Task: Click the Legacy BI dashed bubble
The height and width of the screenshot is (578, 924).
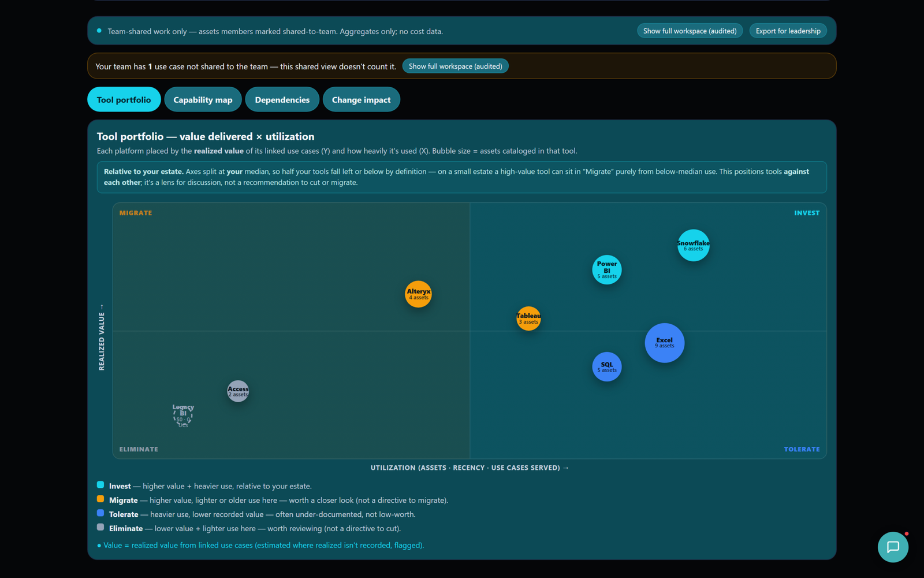Action: click(183, 416)
